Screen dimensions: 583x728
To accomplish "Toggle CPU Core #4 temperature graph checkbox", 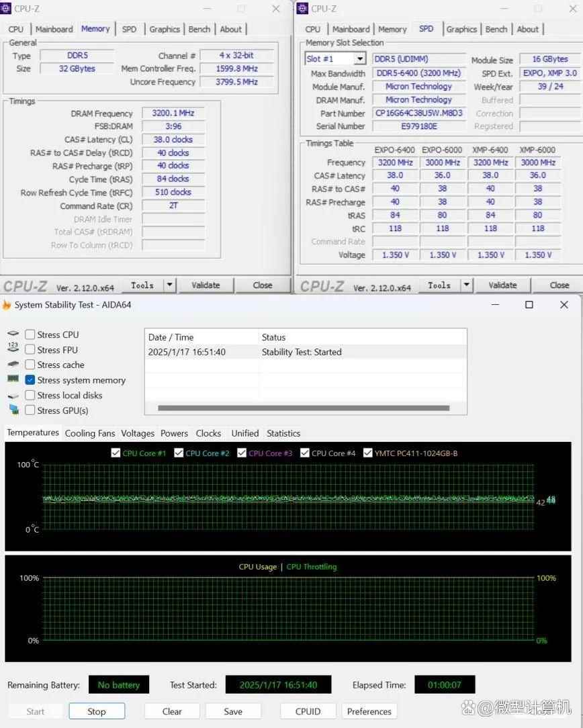I will 305,453.
